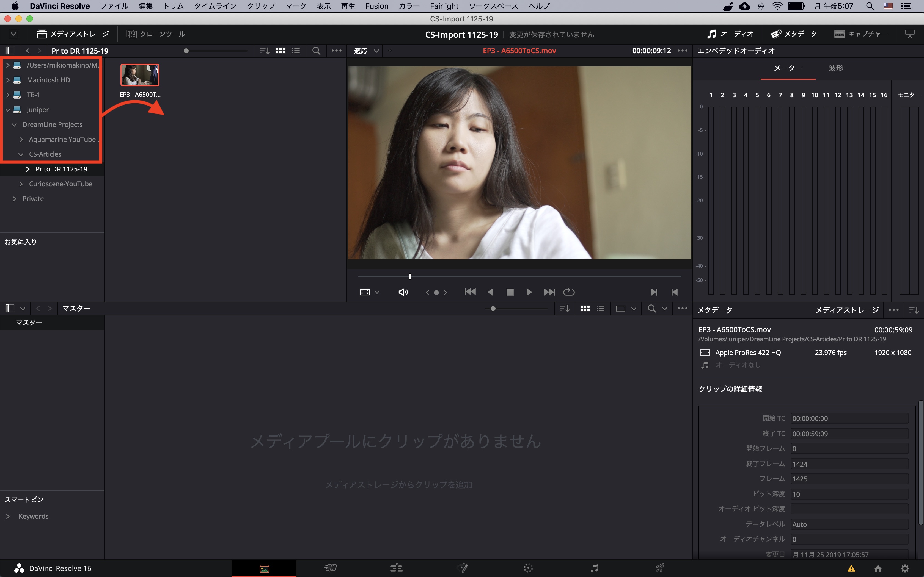Open the Fusion page icon
The width and height of the screenshot is (924, 577).
(462, 568)
